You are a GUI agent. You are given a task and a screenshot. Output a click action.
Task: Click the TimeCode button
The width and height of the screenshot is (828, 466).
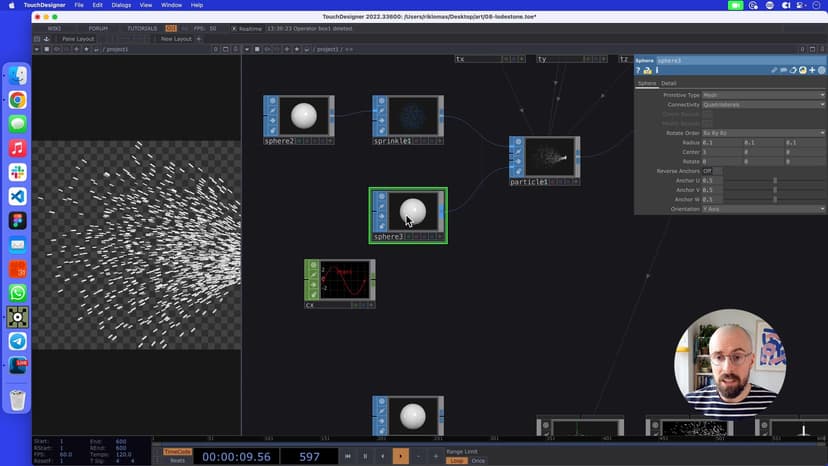click(177, 452)
